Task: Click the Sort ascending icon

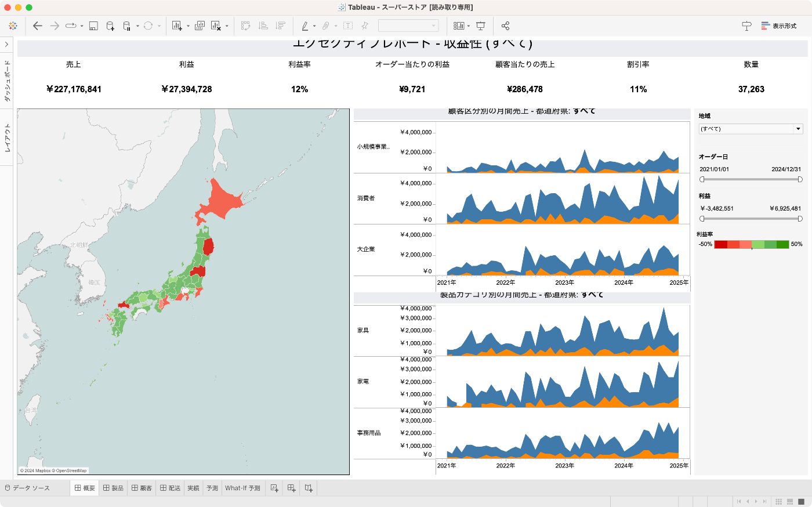Action: pos(263,26)
